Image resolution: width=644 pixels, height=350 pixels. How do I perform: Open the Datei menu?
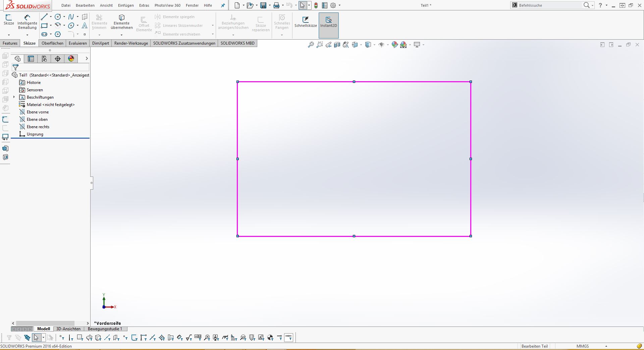[66, 5]
